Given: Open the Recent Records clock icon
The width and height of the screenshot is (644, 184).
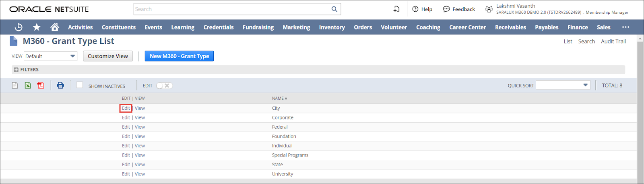Looking at the screenshot, I should pyautogui.click(x=19, y=27).
